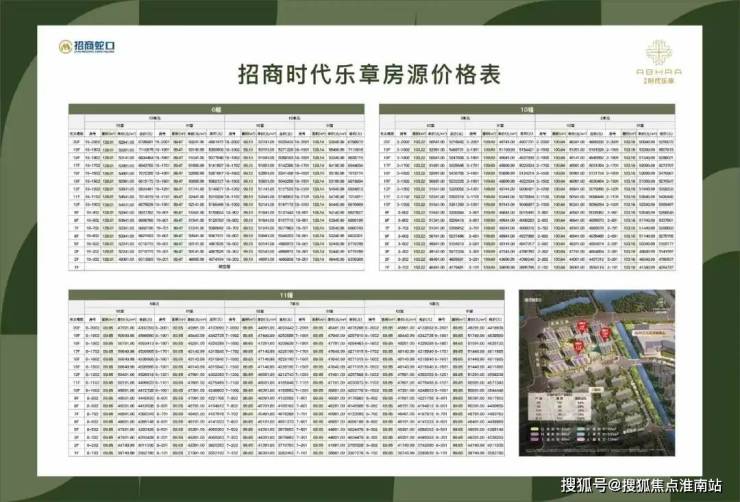
Task: Pick the mint-green legend swatch on the map
Action: (581, 429)
